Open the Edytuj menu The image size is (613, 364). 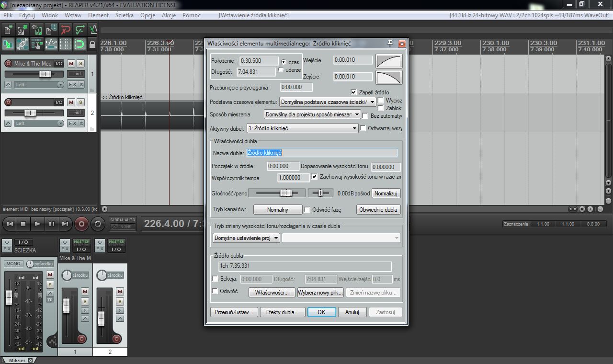pyautogui.click(x=27, y=15)
